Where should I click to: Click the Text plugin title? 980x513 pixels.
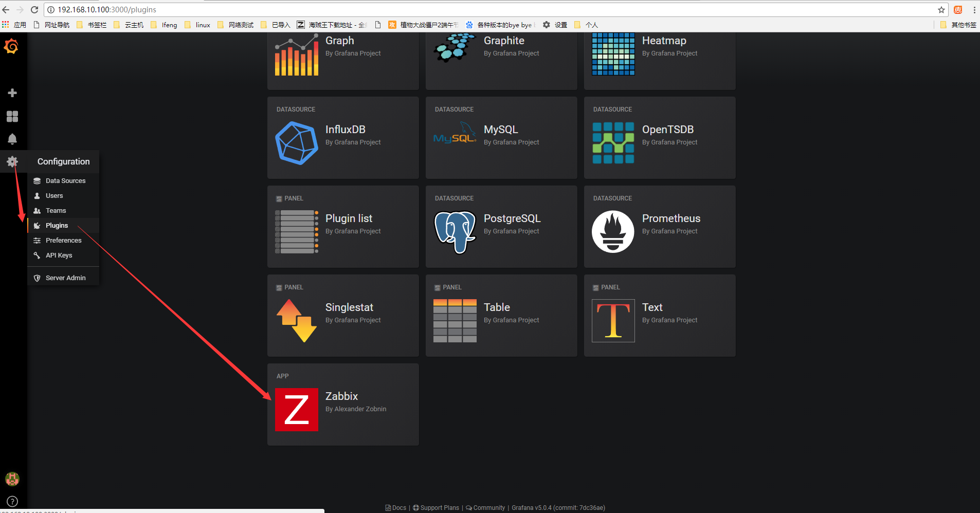click(652, 307)
